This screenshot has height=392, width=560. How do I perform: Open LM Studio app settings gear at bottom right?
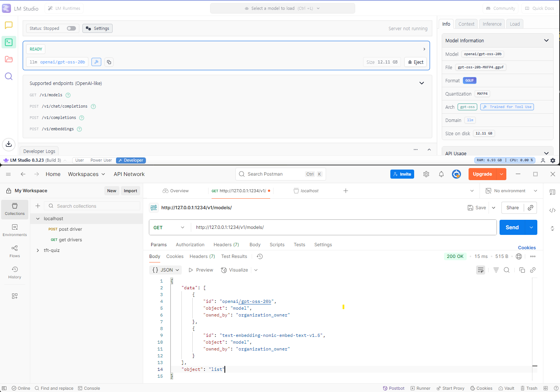click(x=553, y=161)
